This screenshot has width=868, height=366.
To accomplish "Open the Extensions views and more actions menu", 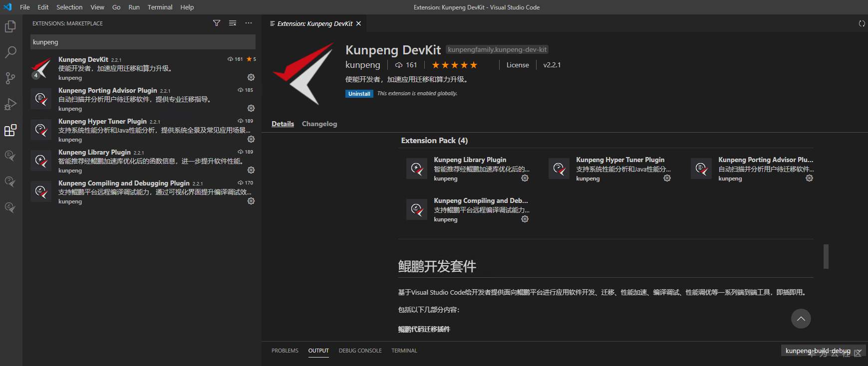I will (x=249, y=23).
